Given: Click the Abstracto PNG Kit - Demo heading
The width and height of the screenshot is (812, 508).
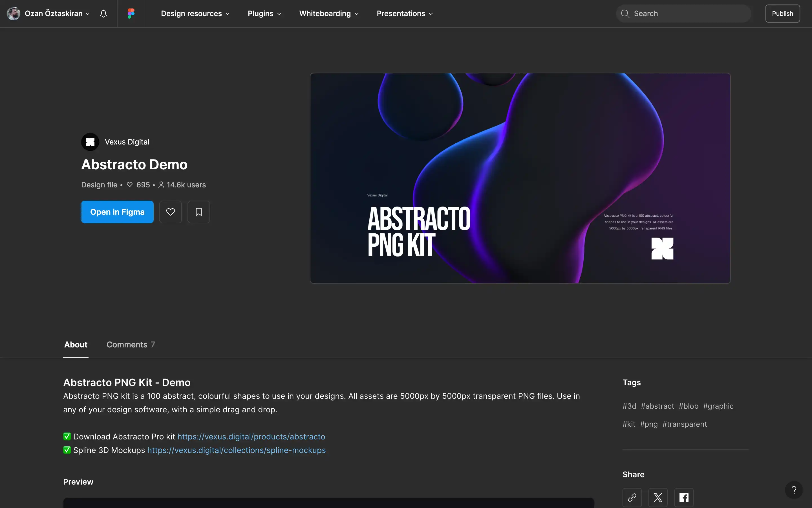Looking at the screenshot, I should 127,382.
